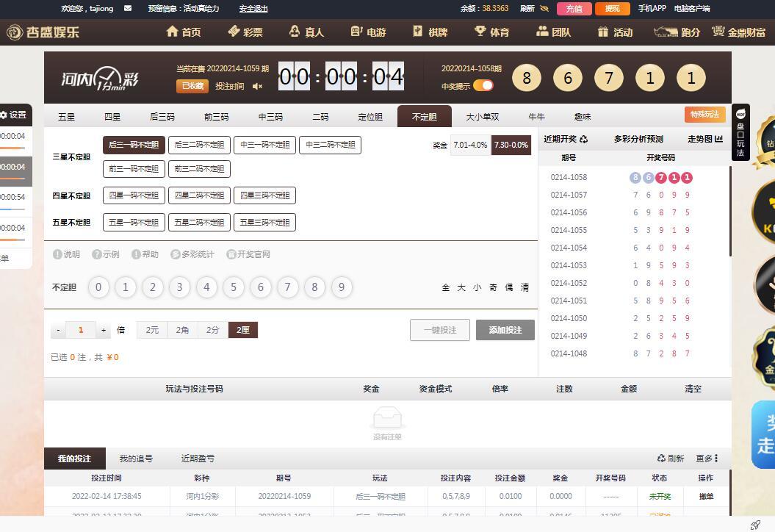The image size is (775, 532).
Task: Mute the countdown sound speaker icon
Action: pyautogui.click(x=257, y=87)
